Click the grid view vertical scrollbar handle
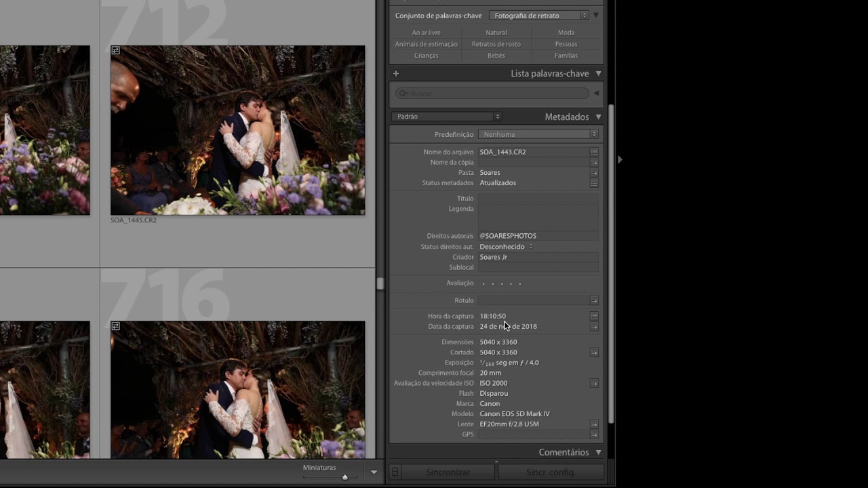Viewport: 868px width, 488px height. [380, 283]
